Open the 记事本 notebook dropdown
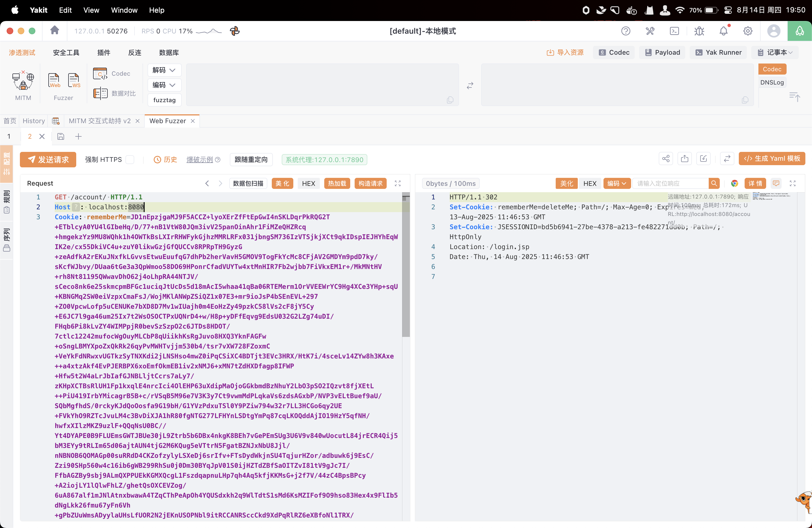 tap(775, 52)
